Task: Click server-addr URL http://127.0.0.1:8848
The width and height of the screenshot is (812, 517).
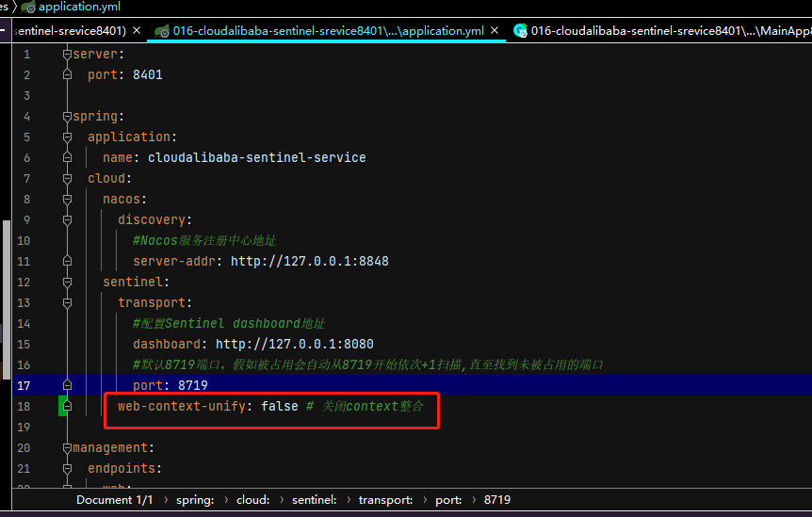Action: point(310,262)
